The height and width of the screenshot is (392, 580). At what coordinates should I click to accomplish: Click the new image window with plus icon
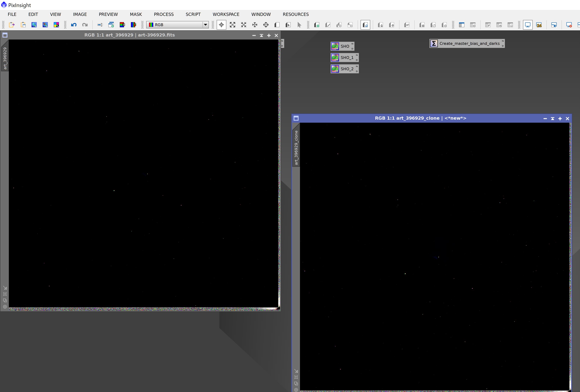click(x=111, y=25)
